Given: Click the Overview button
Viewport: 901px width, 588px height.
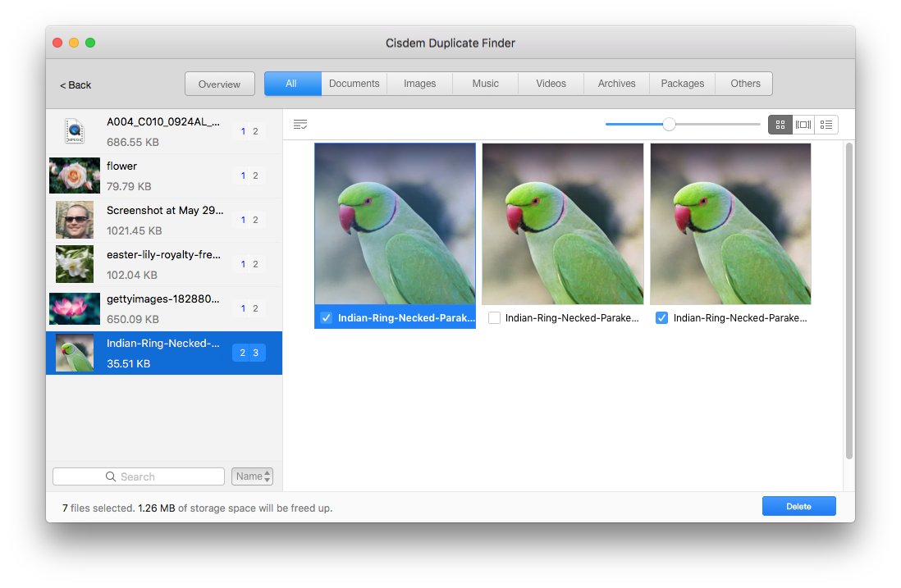Looking at the screenshot, I should tap(219, 84).
